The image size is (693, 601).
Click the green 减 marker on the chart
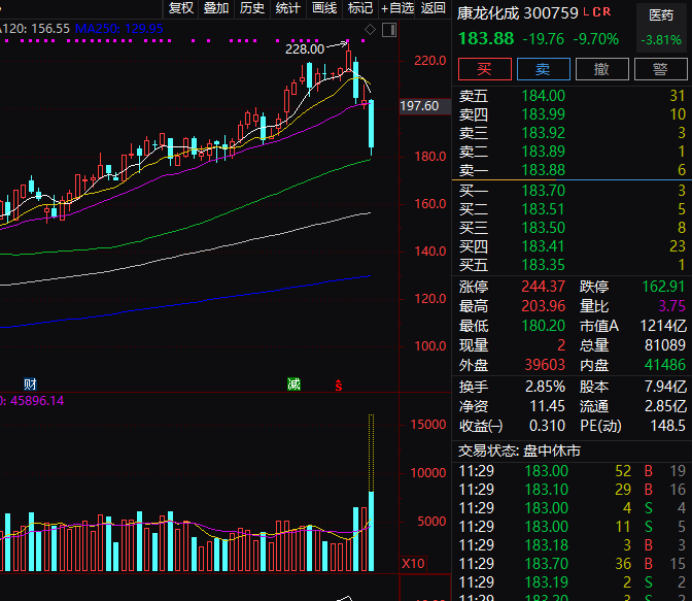[293, 384]
